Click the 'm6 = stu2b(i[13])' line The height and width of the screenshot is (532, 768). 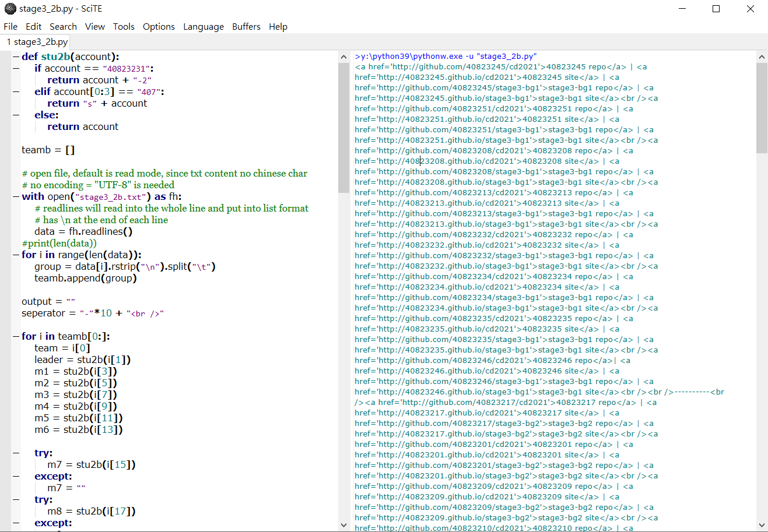79,429
